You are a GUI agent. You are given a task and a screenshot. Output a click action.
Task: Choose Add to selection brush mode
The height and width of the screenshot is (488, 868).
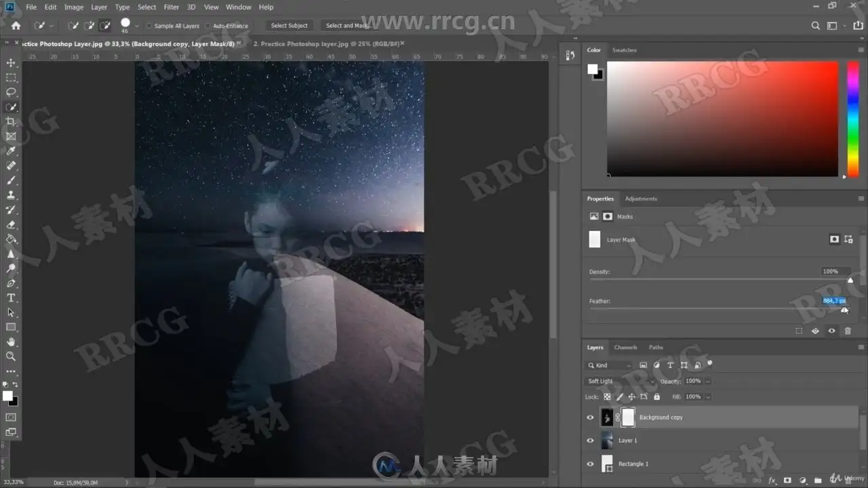coord(89,26)
